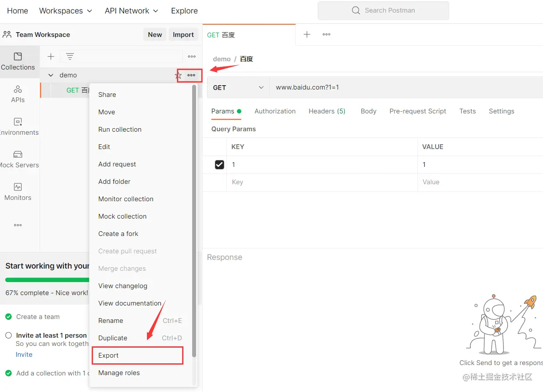This screenshot has height=392, width=543.
Task: Open tab options dots next to plus
Action: click(326, 34)
